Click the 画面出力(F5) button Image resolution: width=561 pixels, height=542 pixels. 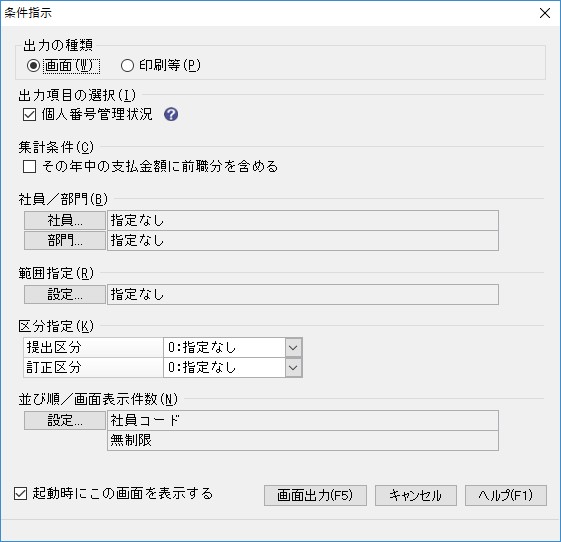[315, 495]
